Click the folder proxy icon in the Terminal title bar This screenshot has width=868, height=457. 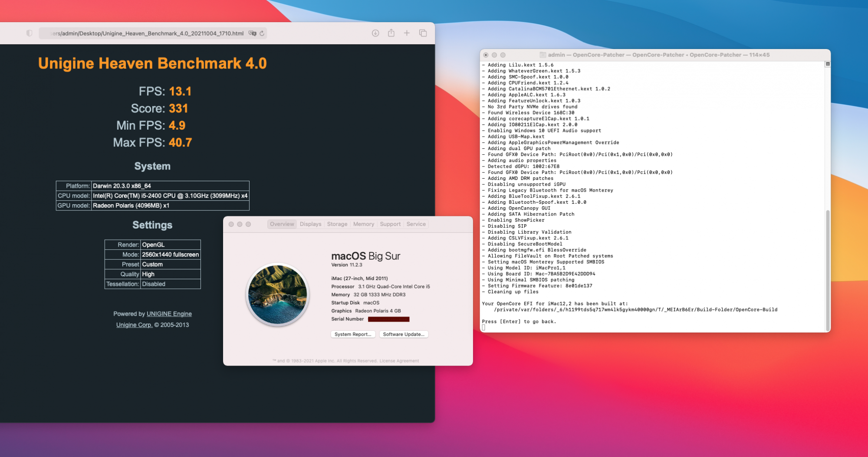(542, 55)
